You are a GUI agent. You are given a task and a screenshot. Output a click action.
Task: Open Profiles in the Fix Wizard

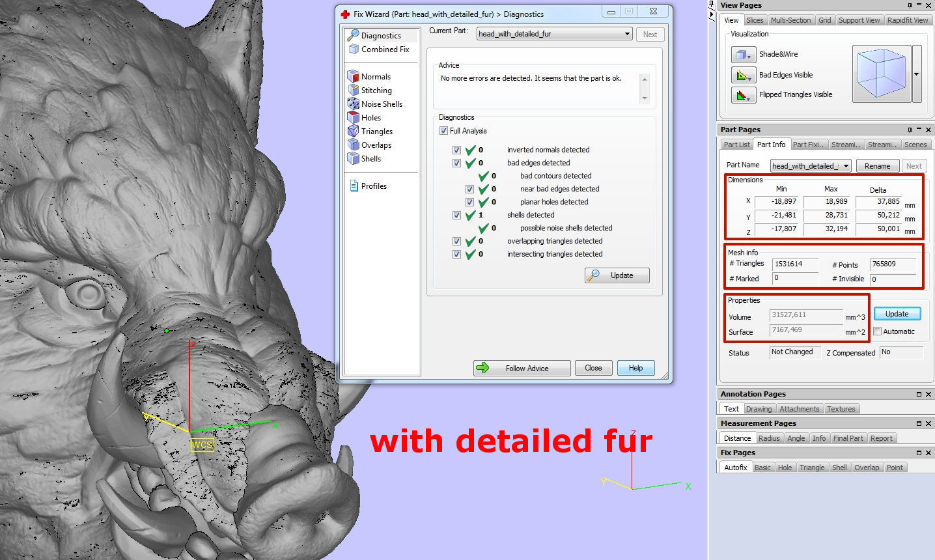point(368,186)
